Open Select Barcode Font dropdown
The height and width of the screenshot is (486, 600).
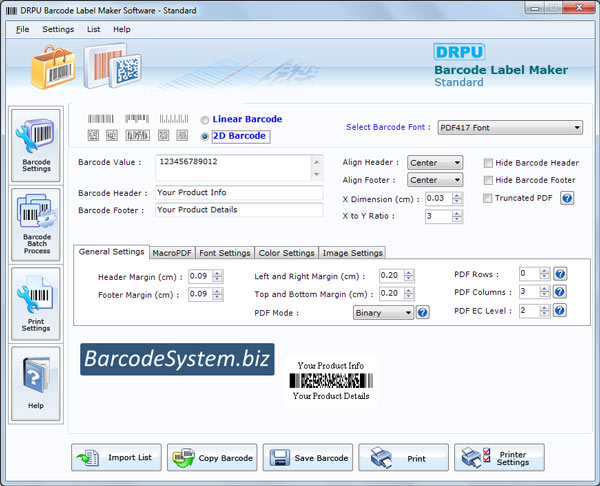510,128
